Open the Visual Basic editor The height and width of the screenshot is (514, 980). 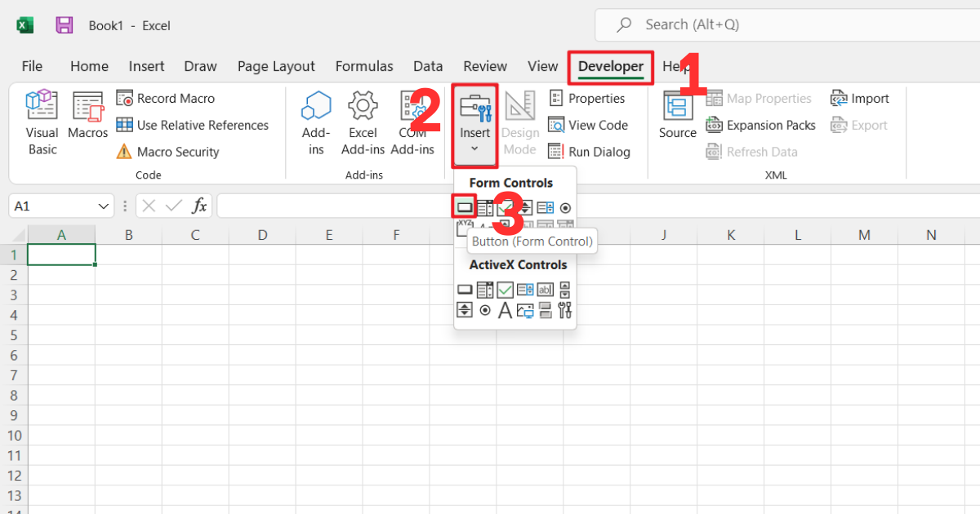[x=42, y=123]
